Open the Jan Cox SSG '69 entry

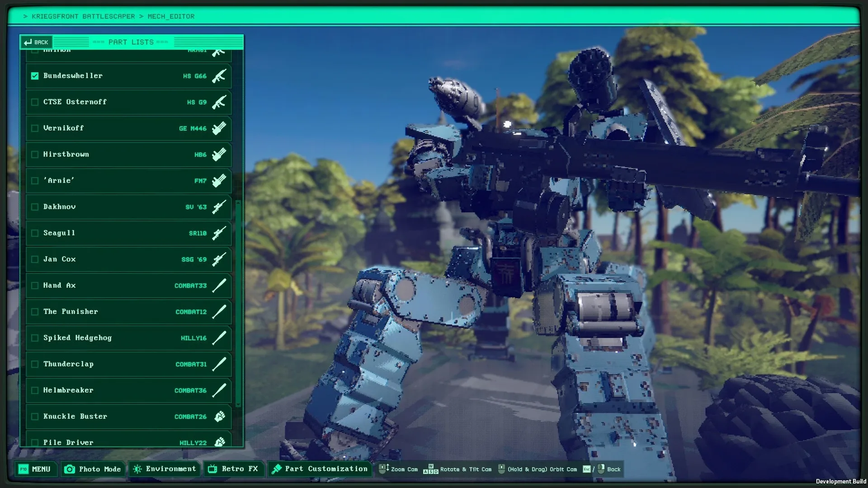coord(128,259)
